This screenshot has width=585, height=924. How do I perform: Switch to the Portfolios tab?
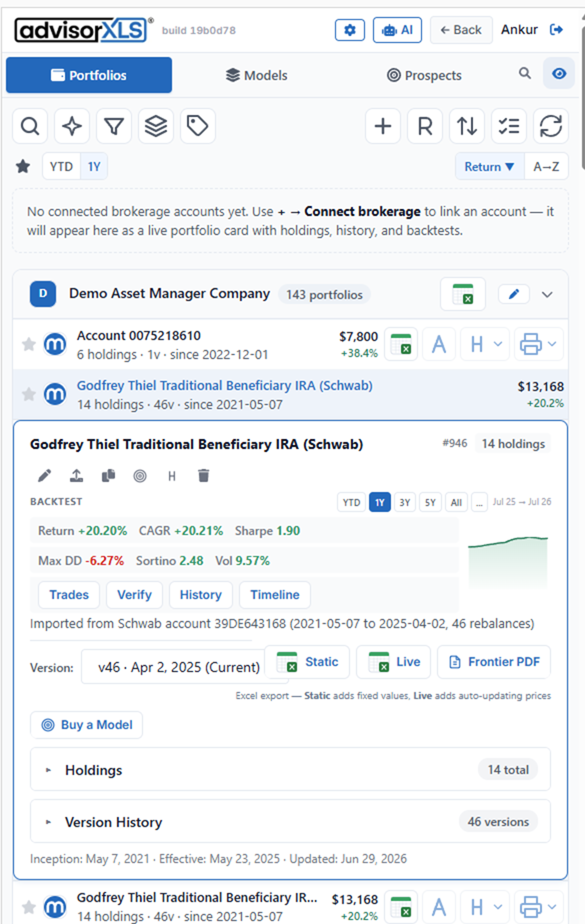tap(89, 75)
